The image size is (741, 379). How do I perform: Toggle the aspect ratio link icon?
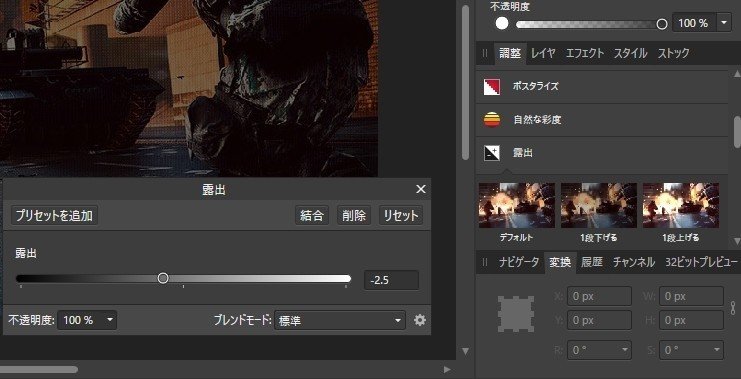(733, 308)
